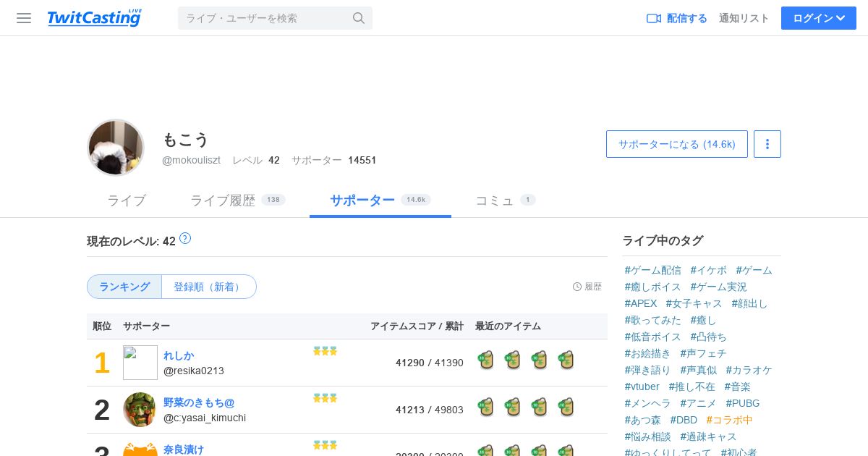The height and width of the screenshot is (456, 868).
Task: Select the サポーター tab
Action: tap(380, 200)
